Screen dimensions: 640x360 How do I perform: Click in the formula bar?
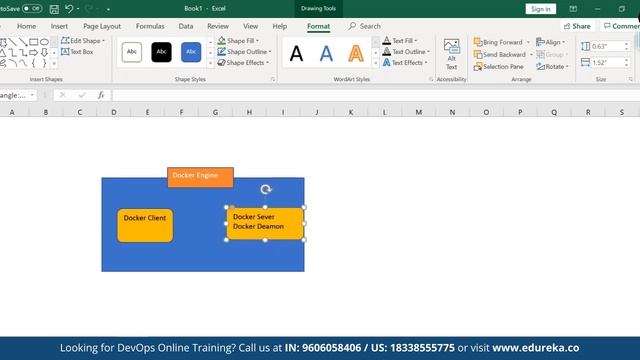coord(376,96)
